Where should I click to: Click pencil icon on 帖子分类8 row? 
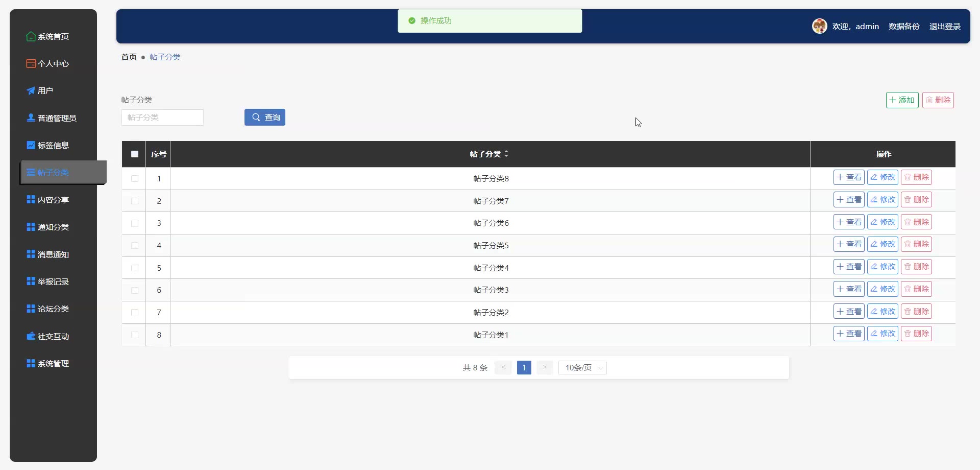[874, 177]
